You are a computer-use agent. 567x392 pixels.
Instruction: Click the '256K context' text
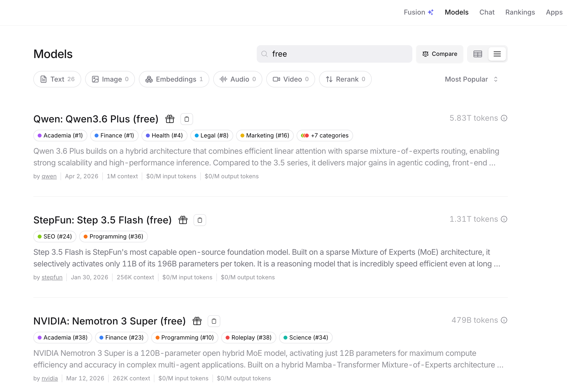pos(135,277)
